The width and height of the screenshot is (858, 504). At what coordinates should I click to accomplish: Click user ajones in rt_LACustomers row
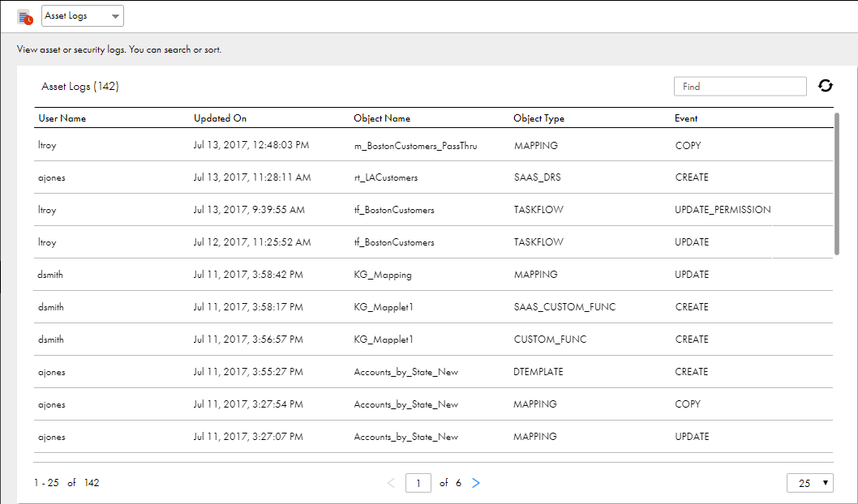51,177
